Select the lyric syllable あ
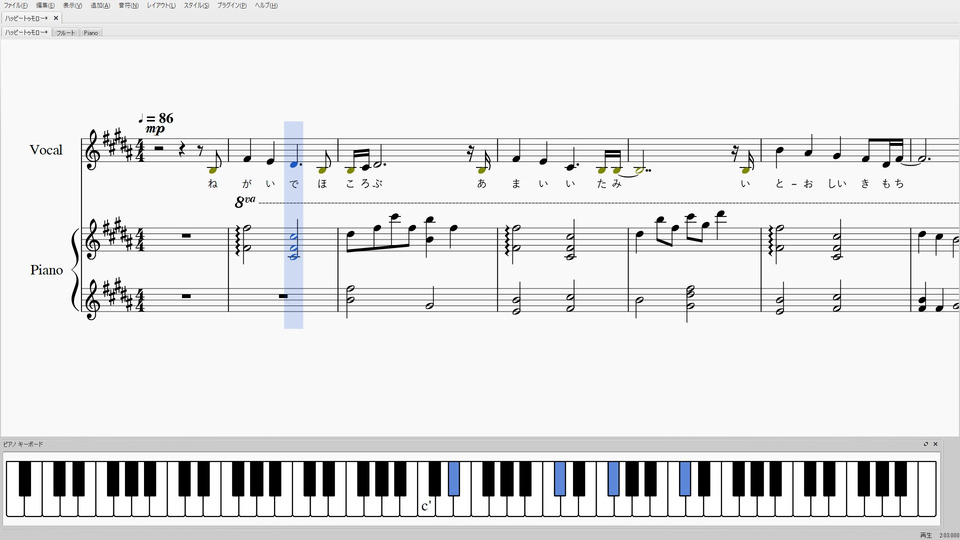The width and height of the screenshot is (960, 540). 482,183
